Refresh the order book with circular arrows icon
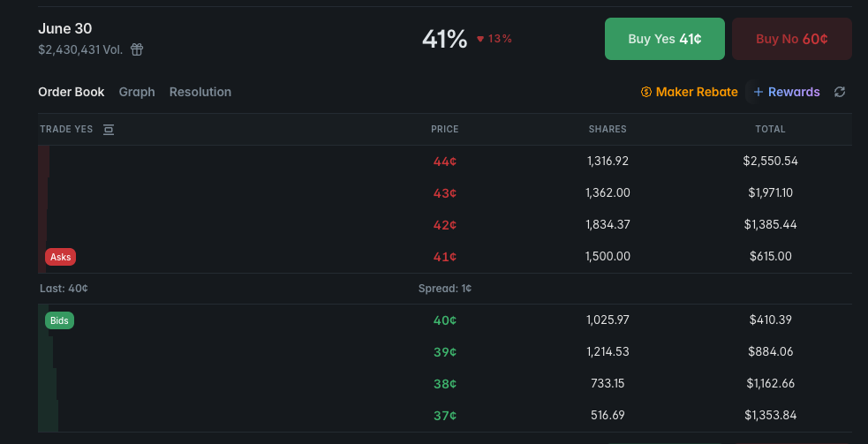 [x=839, y=92]
